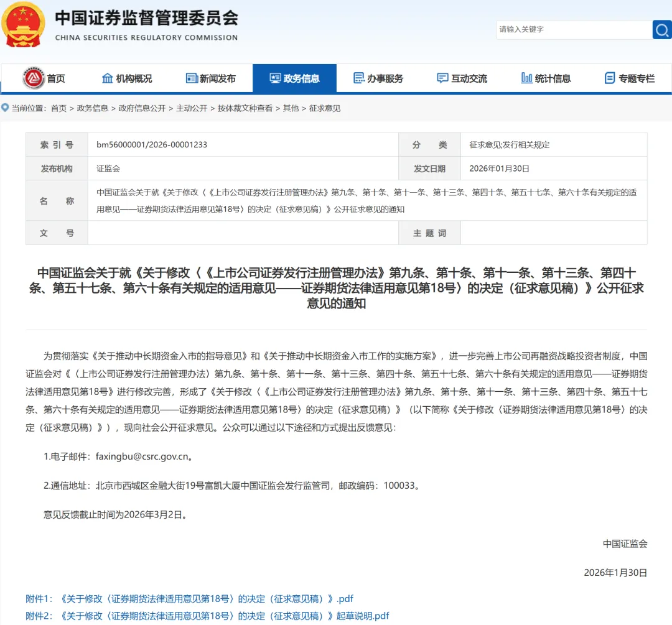Open attachment 附件1 决定（征求意见稿）.pdf
Image resolution: width=672 pixels, height=625 pixels.
189,598
